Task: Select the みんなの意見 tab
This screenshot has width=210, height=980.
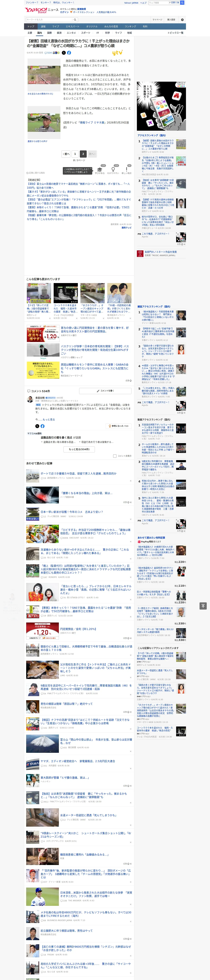Action: click(111, 27)
